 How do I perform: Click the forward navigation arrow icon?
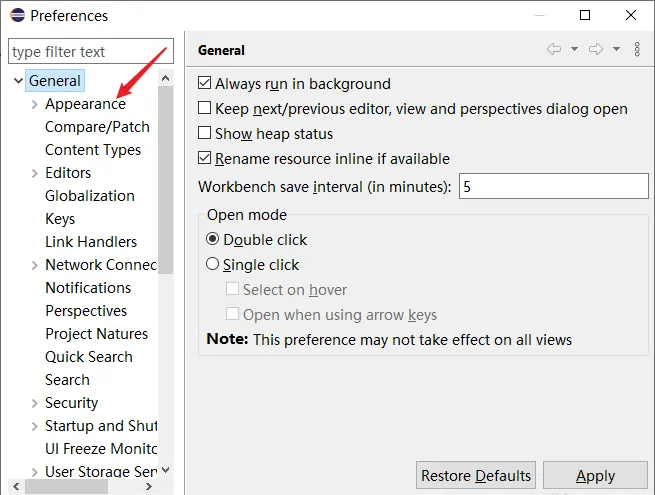596,49
